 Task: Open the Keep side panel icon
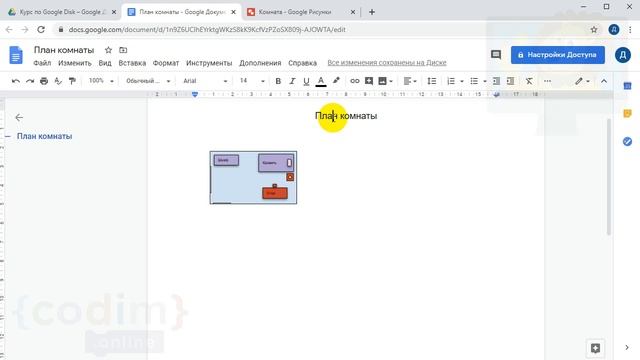click(627, 113)
